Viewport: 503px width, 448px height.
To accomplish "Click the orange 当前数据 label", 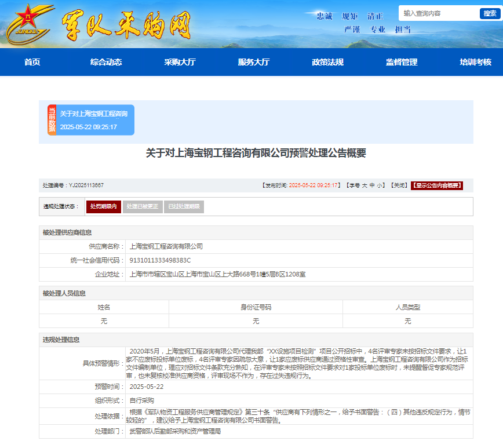I will click(52, 120).
